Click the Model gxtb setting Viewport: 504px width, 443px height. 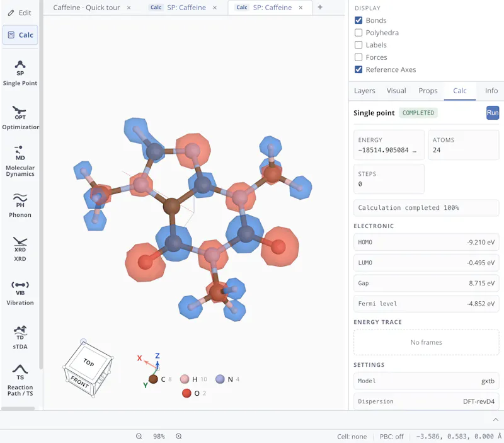point(427,381)
